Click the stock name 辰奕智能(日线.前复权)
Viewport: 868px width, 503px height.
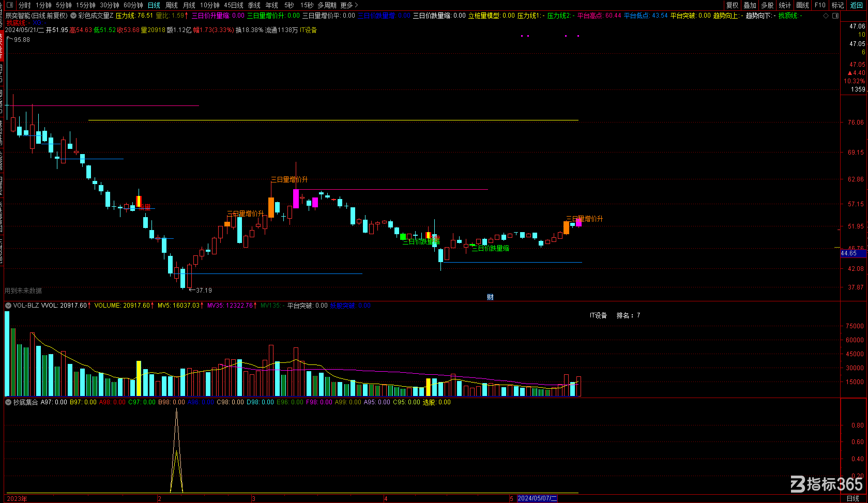click(x=37, y=16)
